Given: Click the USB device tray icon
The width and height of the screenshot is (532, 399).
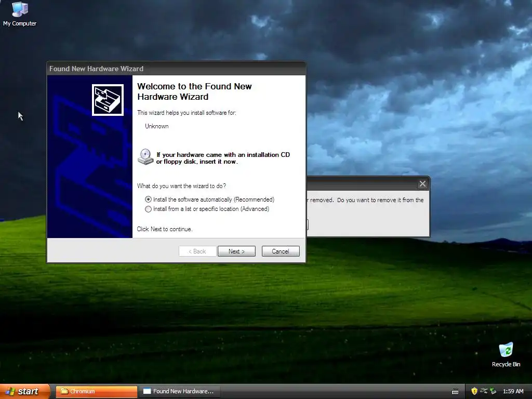Looking at the screenshot, I should [x=484, y=391].
